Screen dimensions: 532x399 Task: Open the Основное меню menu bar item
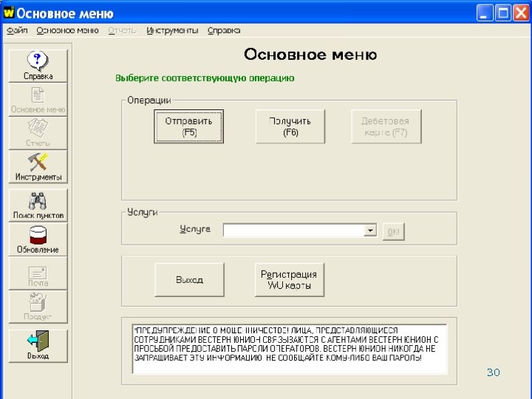(67, 30)
